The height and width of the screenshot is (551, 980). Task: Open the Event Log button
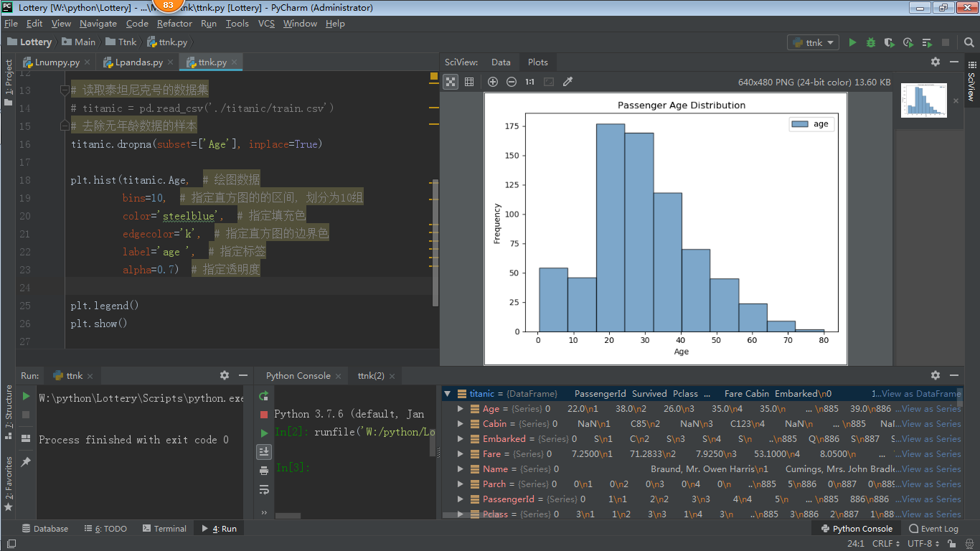[x=933, y=529]
